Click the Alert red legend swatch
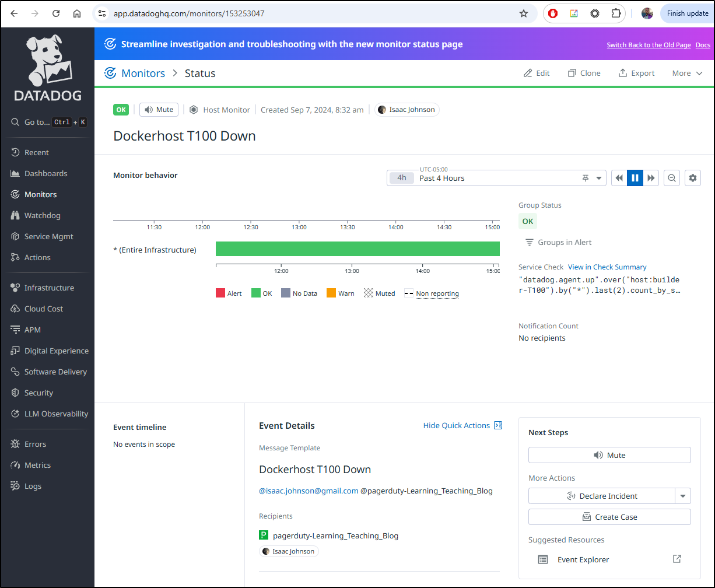 tap(220, 293)
